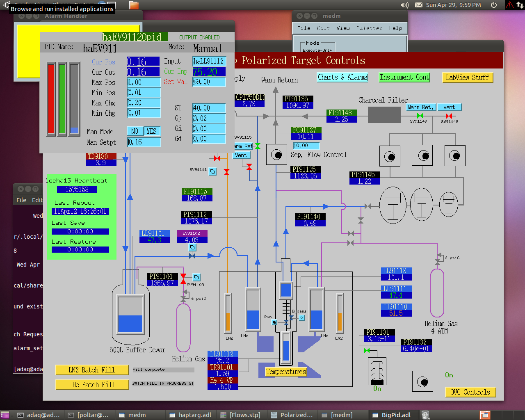525x420 pixels.
Task: Click the pump symbol left of OVC Controls
Action: (423, 382)
